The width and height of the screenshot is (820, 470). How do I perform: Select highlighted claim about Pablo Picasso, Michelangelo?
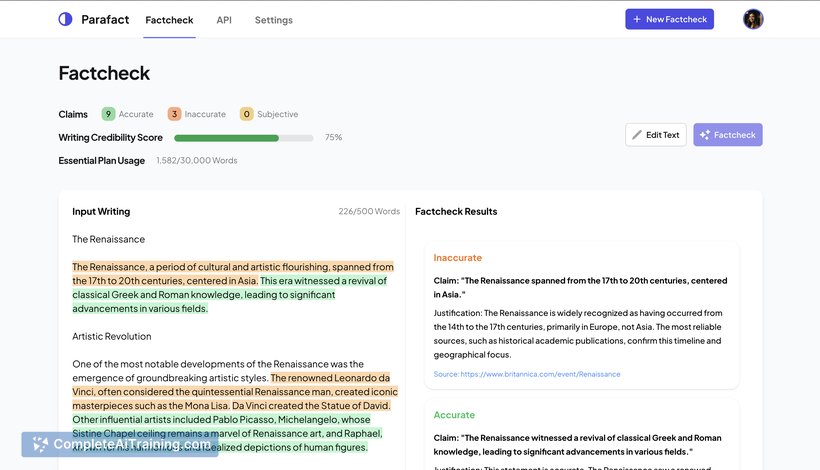click(x=227, y=433)
